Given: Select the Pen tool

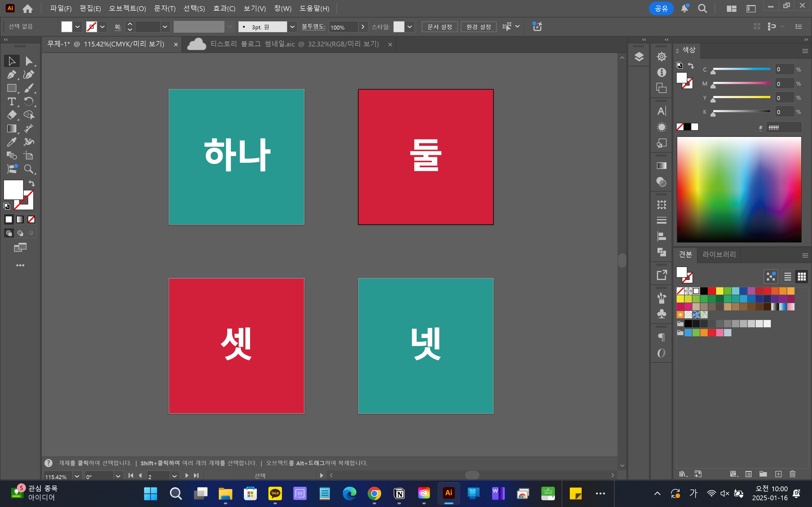Looking at the screenshot, I should (x=12, y=74).
